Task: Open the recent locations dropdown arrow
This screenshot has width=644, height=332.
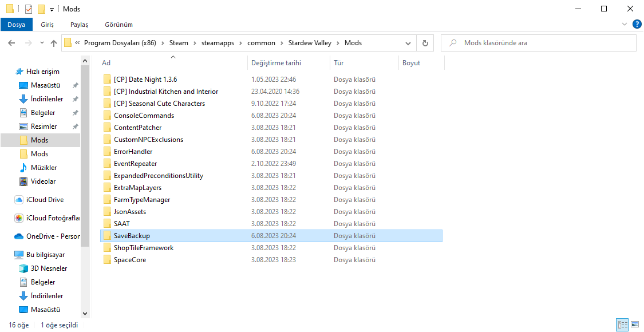Action: tap(42, 43)
